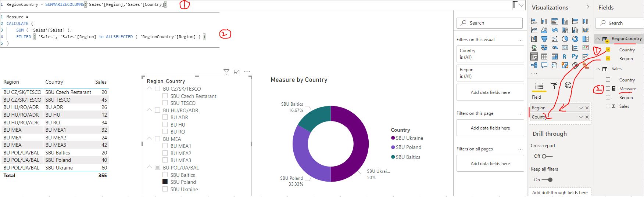The image size is (644, 197).
Task: Select the Map globe visual
Action: (534, 48)
